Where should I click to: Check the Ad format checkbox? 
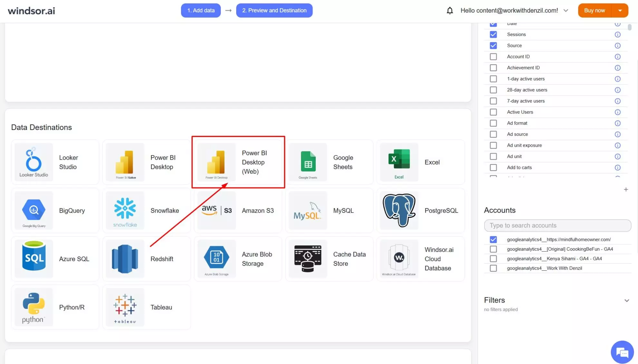(493, 123)
